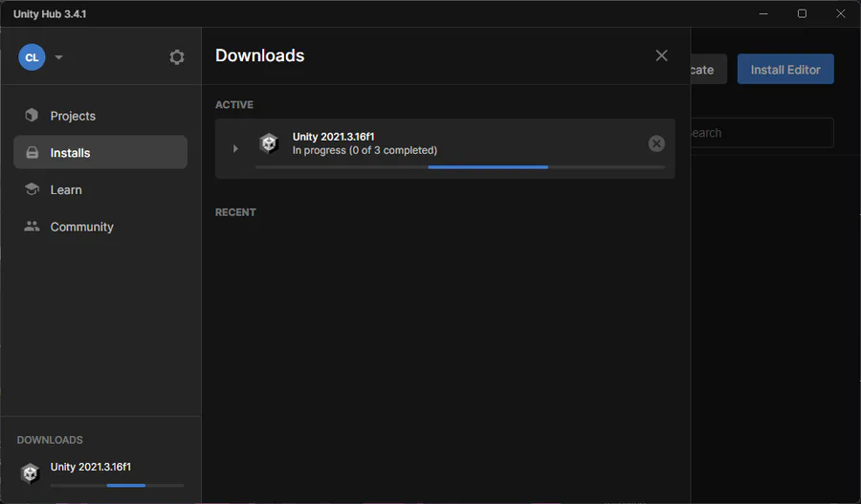Click the 'In progress (0 of 3 completed)' text
The height and width of the screenshot is (504, 861).
point(364,150)
